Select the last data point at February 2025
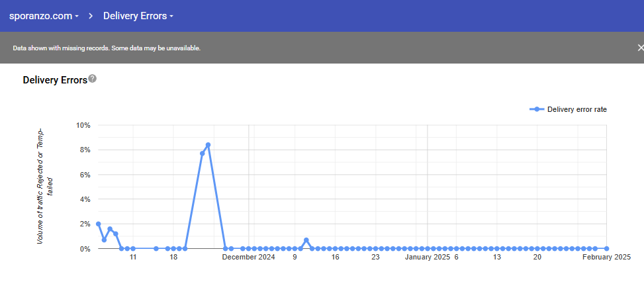This screenshot has width=644, height=282. [606, 249]
